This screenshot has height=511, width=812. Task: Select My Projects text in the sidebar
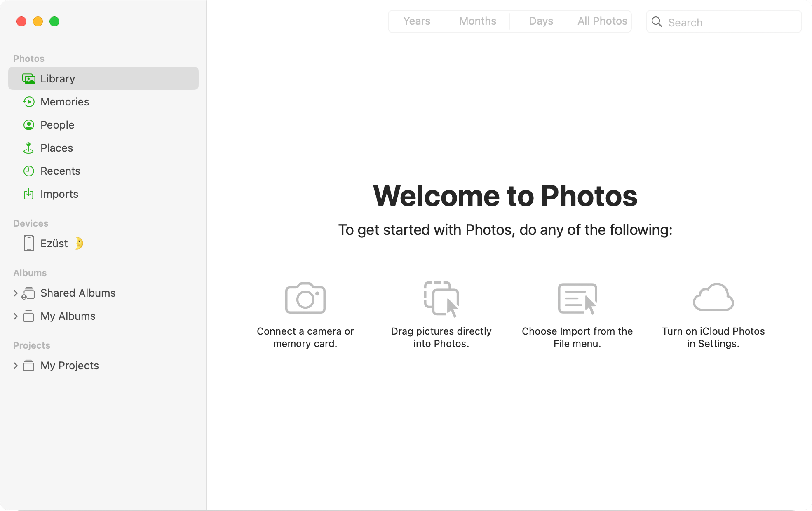pos(70,366)
